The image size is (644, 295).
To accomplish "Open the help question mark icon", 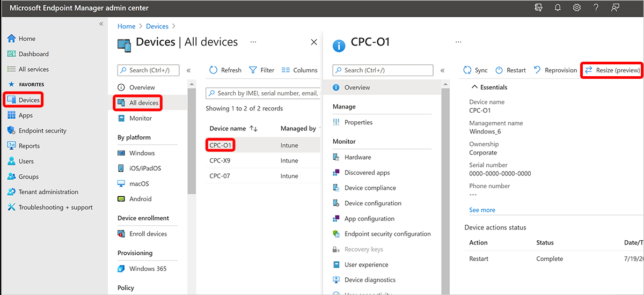I will point(596,8).
